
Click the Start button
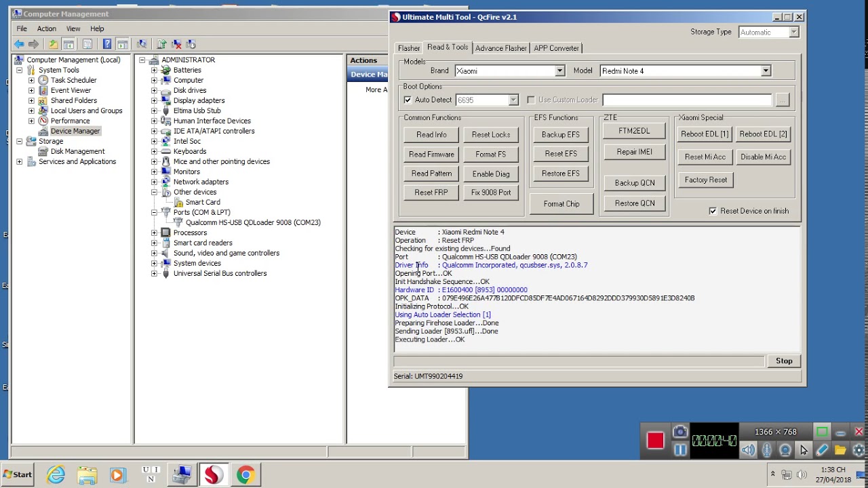[18, 474]
